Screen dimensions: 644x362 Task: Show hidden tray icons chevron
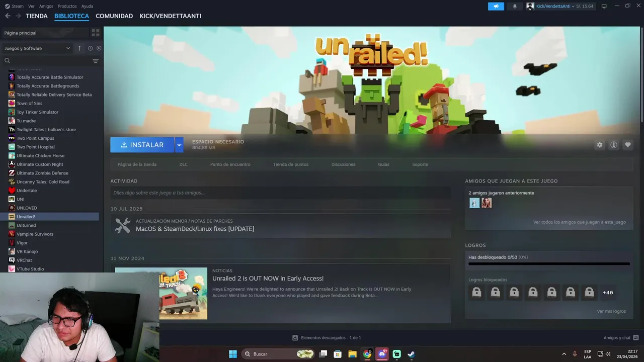(x=563, y=354)
